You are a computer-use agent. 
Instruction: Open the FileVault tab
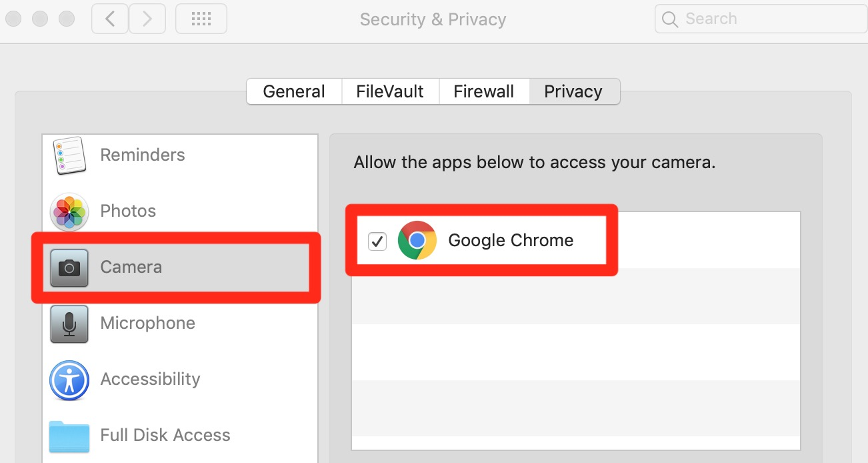390,91
